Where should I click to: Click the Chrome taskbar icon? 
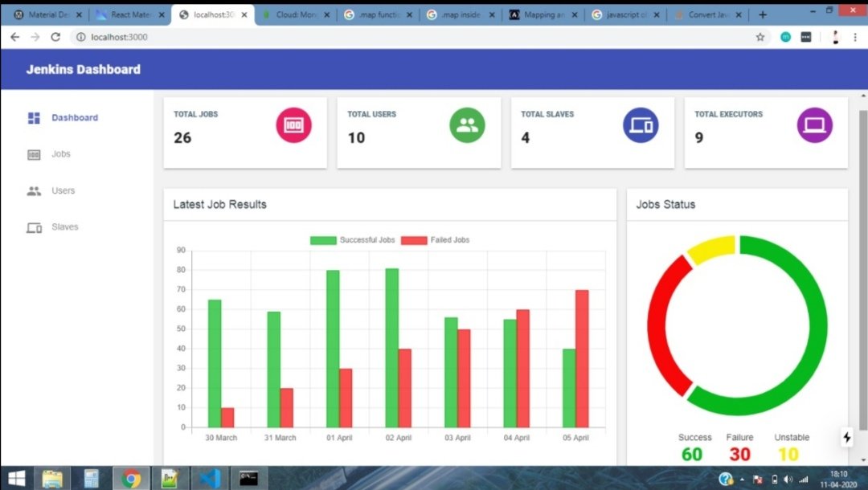[131, 479]
